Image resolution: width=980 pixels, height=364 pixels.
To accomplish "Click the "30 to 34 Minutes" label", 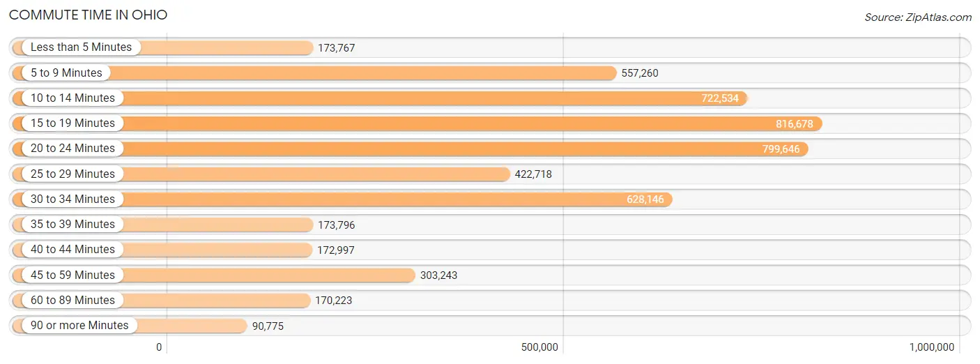I will point(72,199).
